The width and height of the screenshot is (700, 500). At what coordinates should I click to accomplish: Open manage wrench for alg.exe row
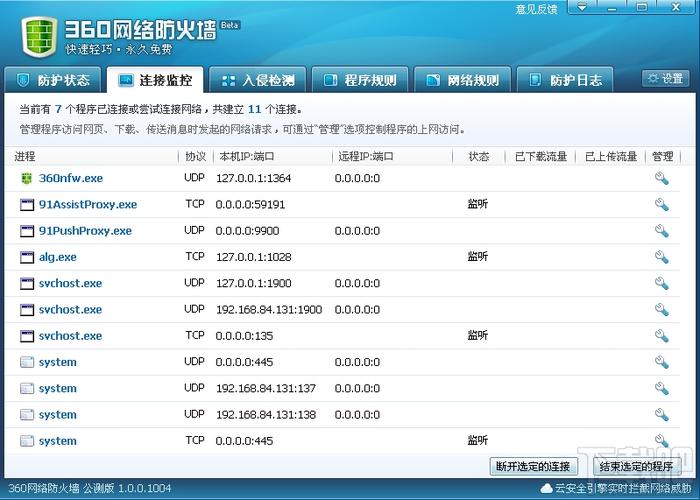click(x=662, y=257)
